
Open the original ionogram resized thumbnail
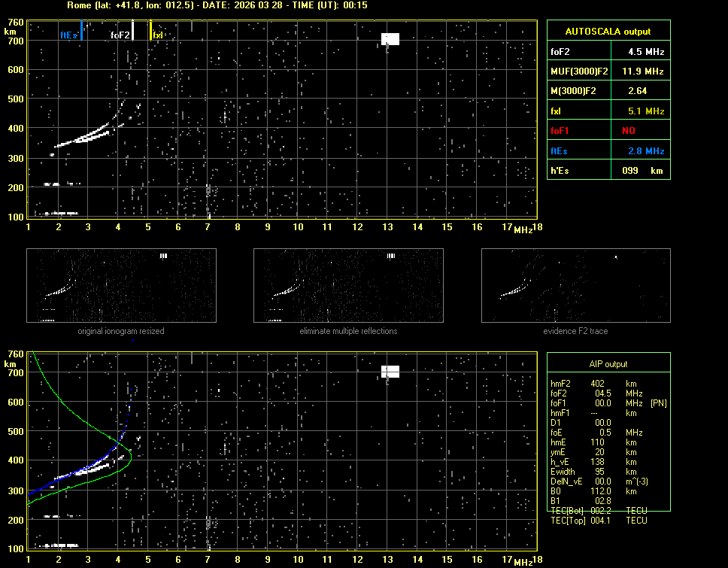click(x=121, y=286)
